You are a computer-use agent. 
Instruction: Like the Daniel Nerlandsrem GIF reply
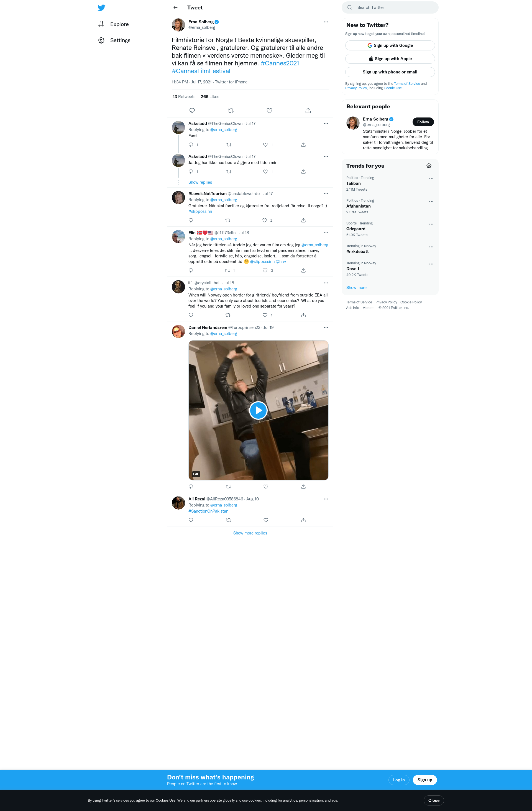coord(266,487)
